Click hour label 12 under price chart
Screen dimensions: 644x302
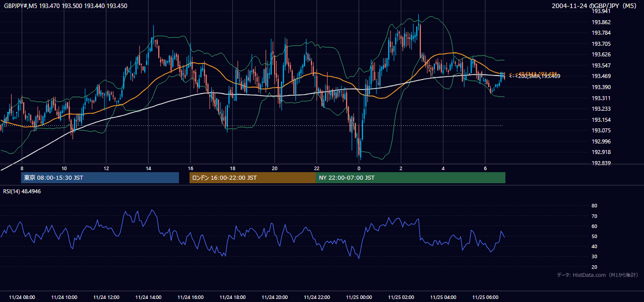coord(106,168)
